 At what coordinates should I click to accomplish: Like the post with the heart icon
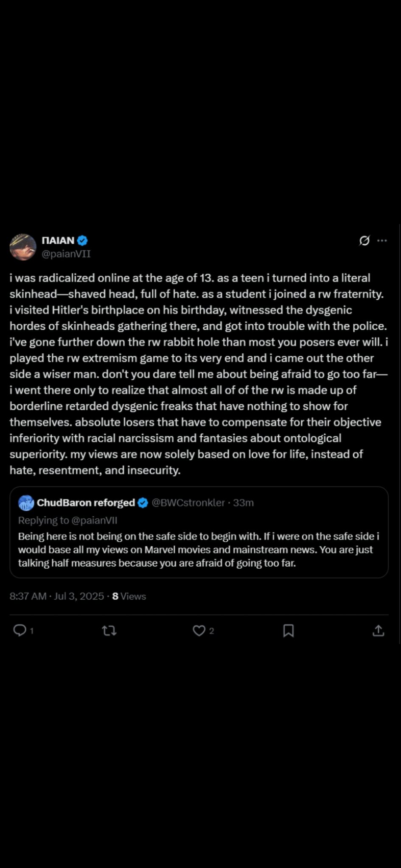[199, 631]
